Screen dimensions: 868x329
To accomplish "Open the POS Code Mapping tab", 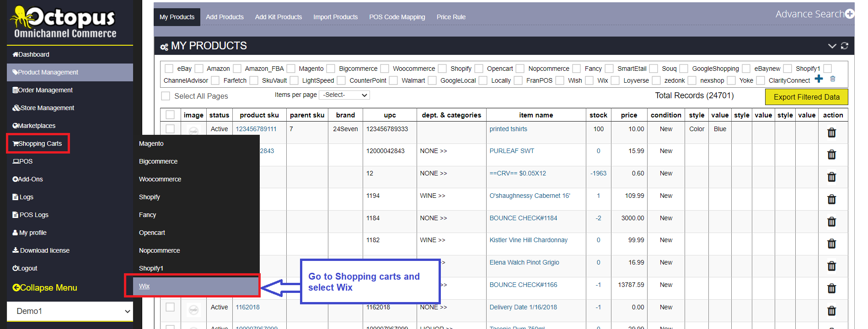I will coord(397,17).
